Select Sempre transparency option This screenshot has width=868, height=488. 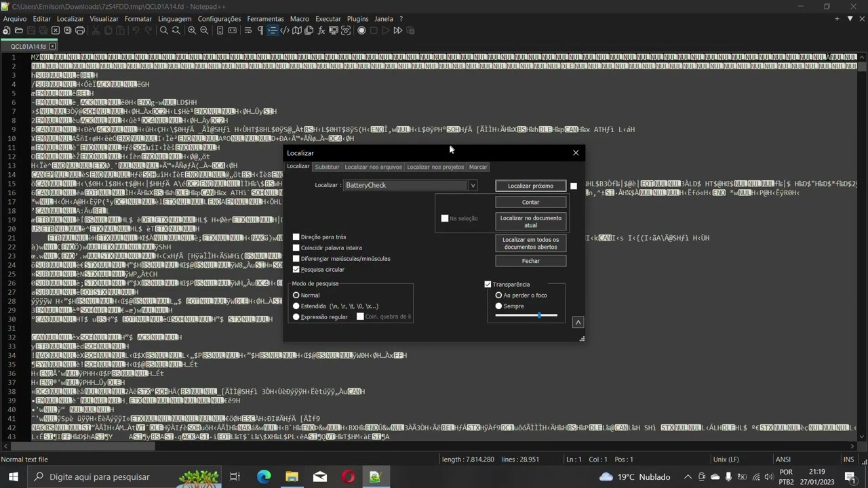[x=498, y=306]
